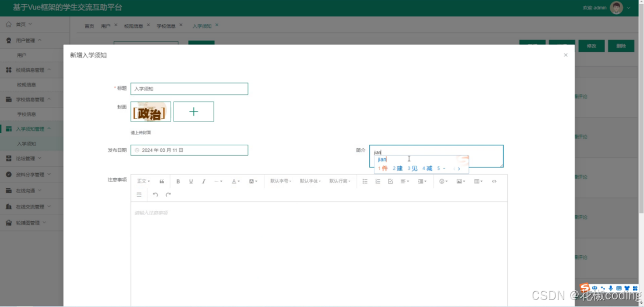Click the plus box to upload cover
This screenshot has width=644, height=307.
(193, 112)
